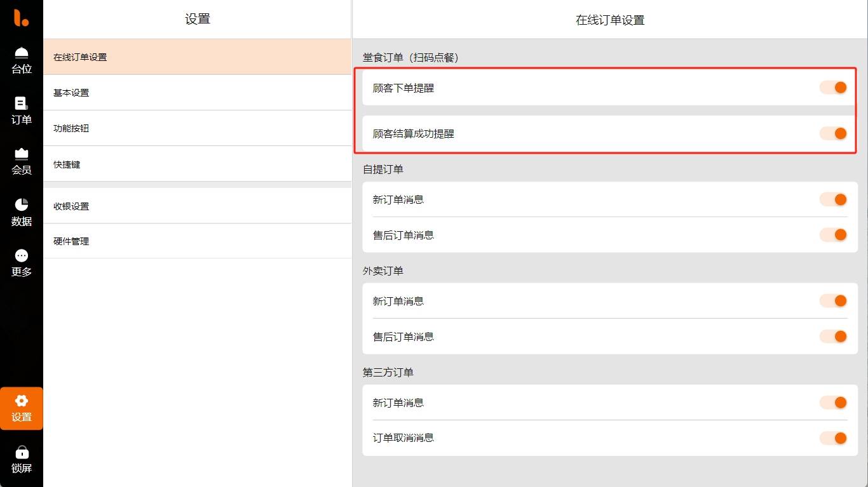Click the orange app logo icon

tap(22, 18)
